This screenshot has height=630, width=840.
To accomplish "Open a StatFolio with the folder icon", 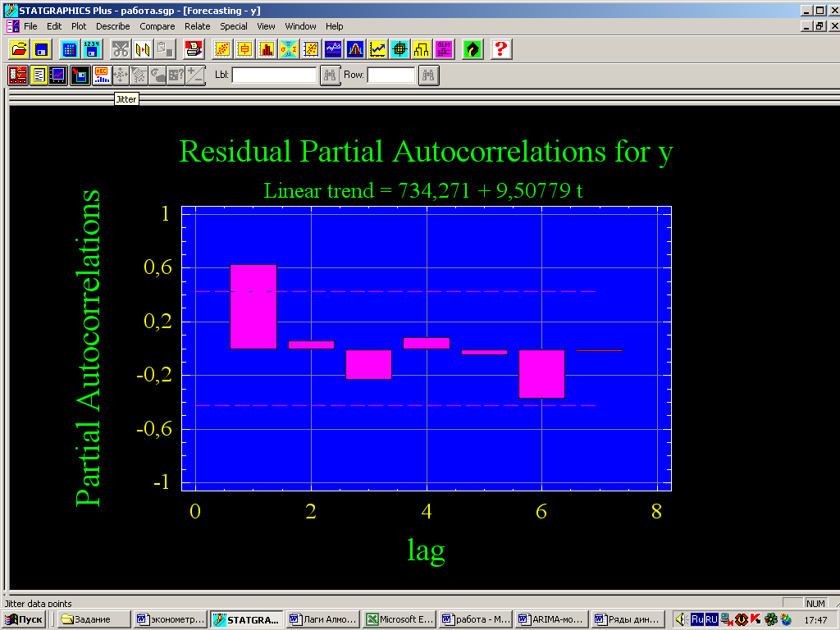I will tap(20, 49).
